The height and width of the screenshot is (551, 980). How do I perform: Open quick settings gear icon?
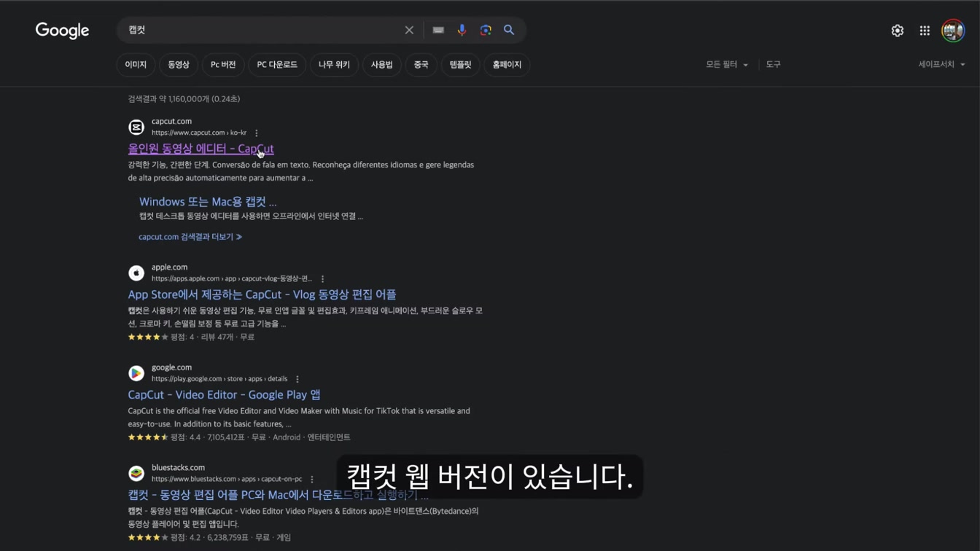tap(898, 31)
